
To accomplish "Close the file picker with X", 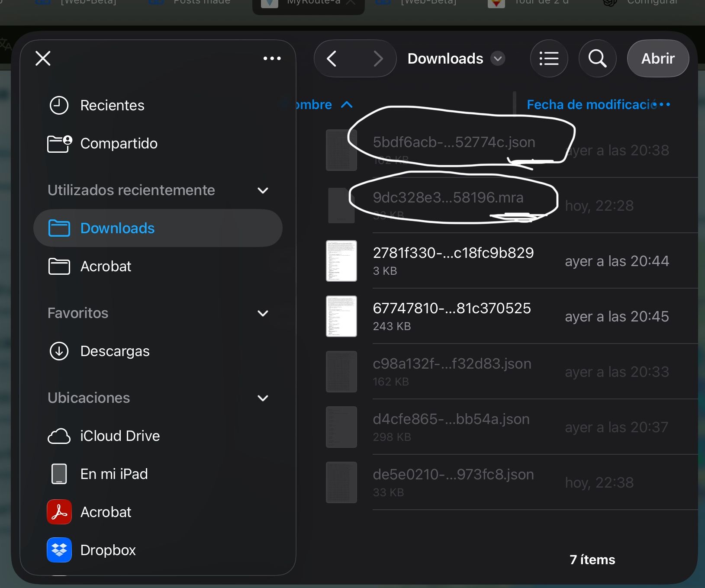I will pos(43,58).
